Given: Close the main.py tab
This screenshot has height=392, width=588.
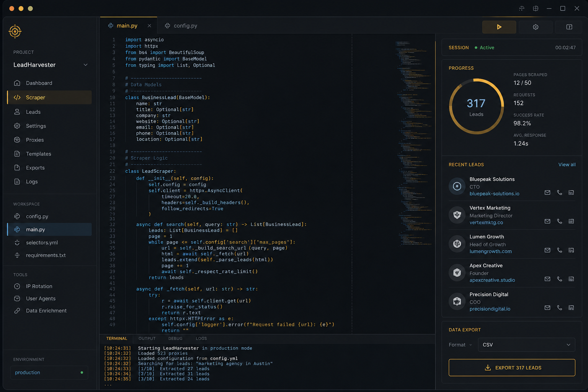Looking at the screenshot, I should point(149,26).
